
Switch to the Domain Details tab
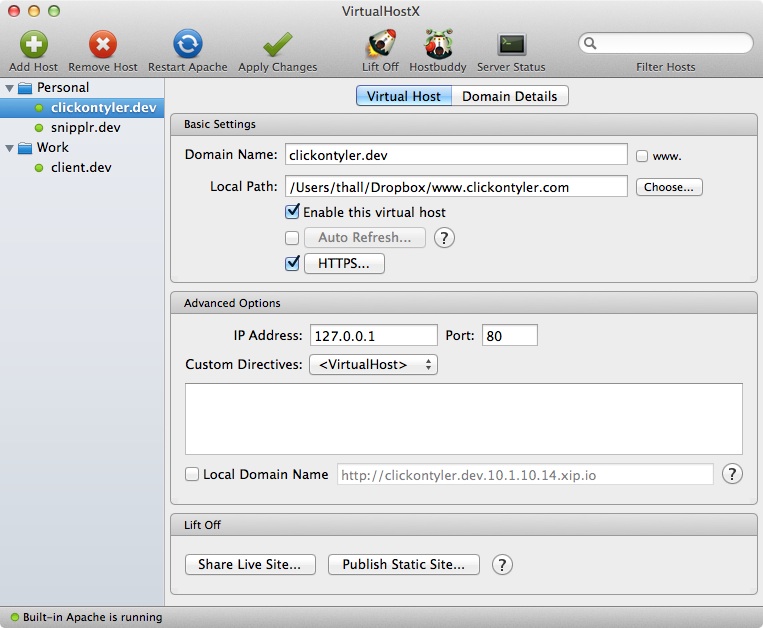point(509,96)
